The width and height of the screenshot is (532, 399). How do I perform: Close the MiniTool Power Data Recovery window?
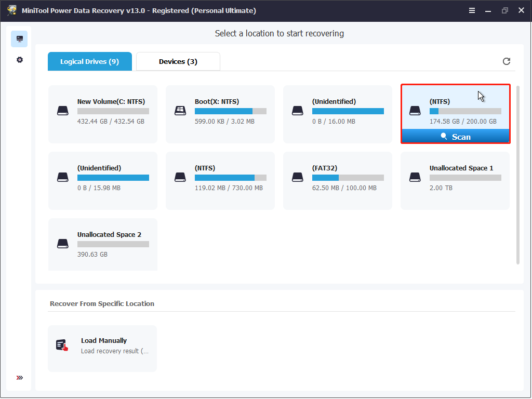pos(521,10)
